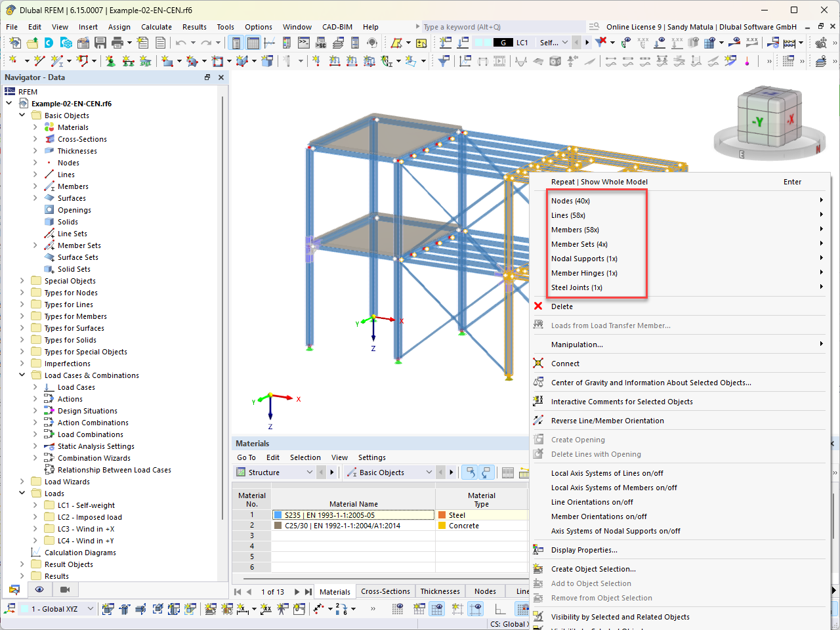The height and width of the screenshot is (630, 840).
Task: Click the new member tool icon
Action: 58,61
